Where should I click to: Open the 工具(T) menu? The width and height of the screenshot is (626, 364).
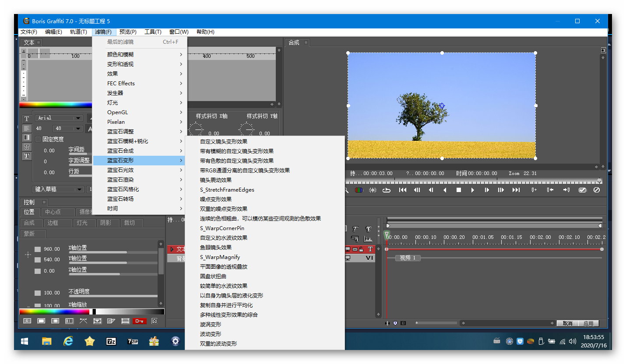(x=153, y=32)
